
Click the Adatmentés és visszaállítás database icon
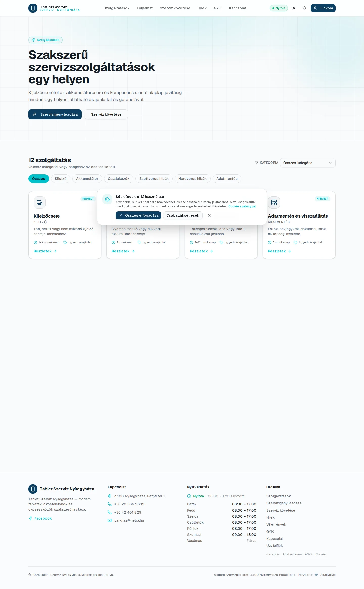click(274, 202)
